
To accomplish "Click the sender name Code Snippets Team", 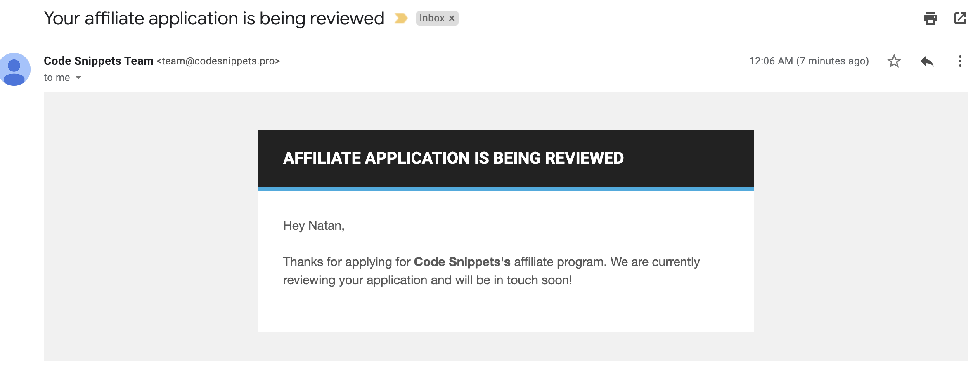I will point(98,61).
